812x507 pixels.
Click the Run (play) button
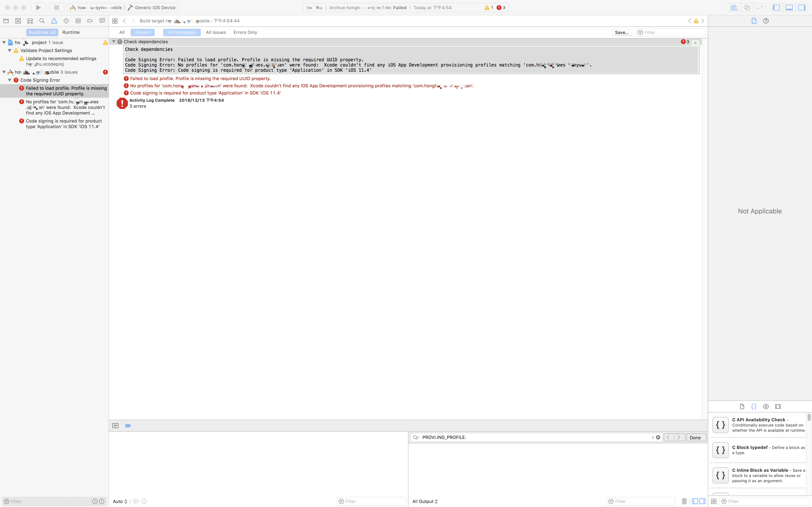pyautogui.click(x=38, y=7)
